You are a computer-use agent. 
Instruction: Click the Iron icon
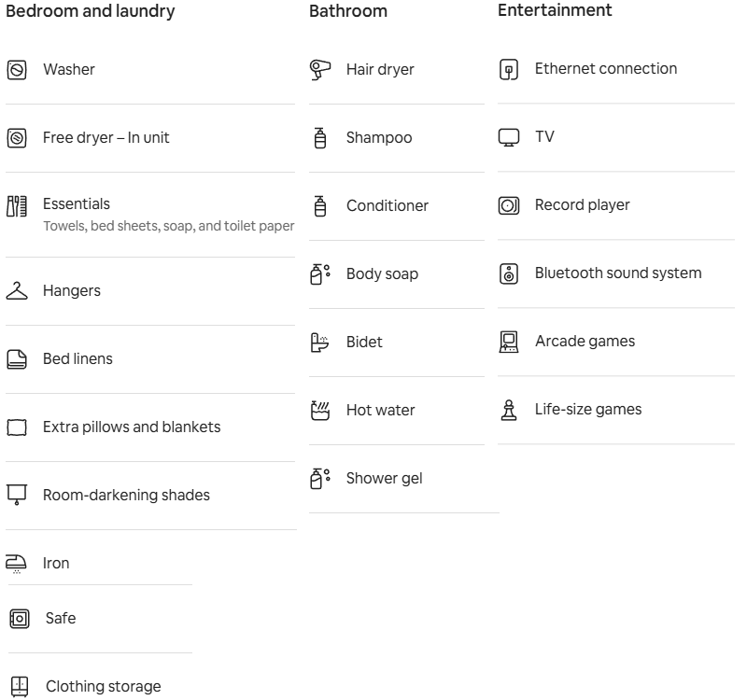[16, 564]
